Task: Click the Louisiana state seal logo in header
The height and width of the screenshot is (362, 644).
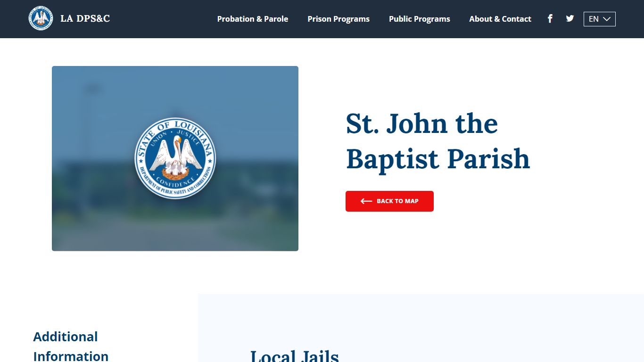Action: pos(41,18)
